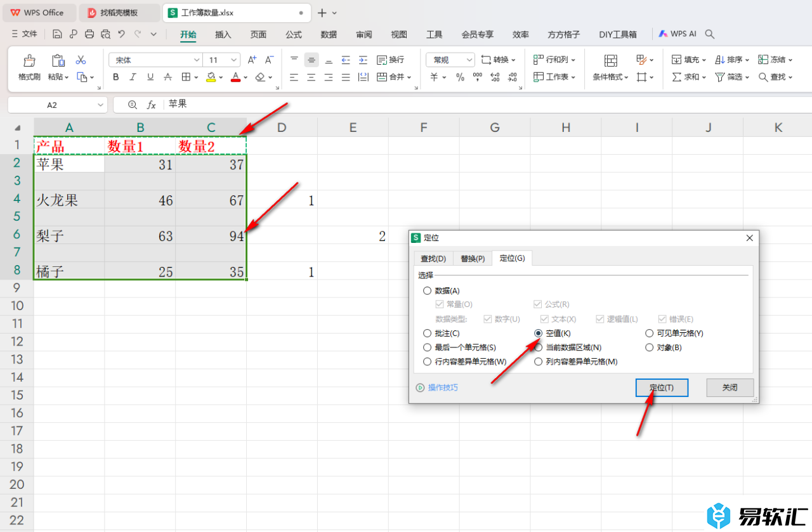Screen dimensions: 812x532
Task: Click the Format Painter brush icon
Action: click(x=29, y=61)
